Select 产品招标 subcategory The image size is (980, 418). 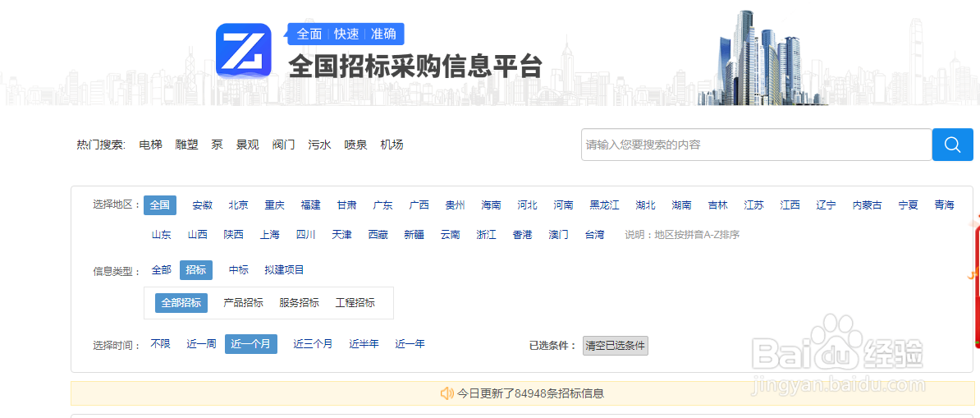[243, 303]
